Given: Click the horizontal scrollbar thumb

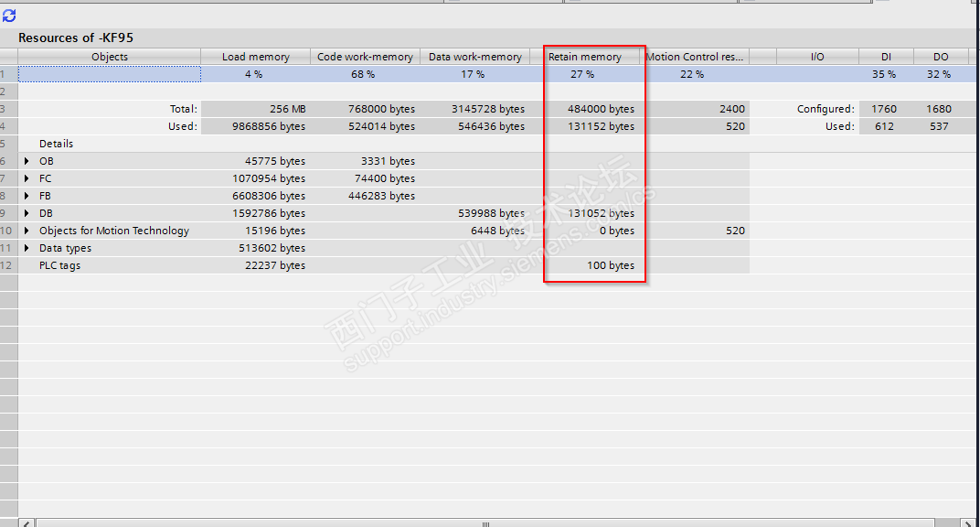Looking at the screenshot, I should pos(485,522).
